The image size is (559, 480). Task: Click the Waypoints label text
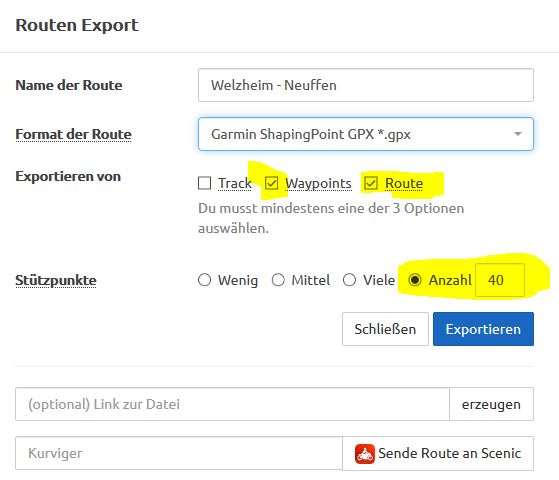click(318, 184)
